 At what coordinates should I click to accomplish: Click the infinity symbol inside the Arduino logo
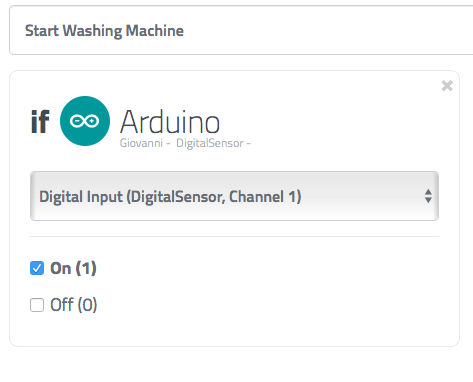85,121
